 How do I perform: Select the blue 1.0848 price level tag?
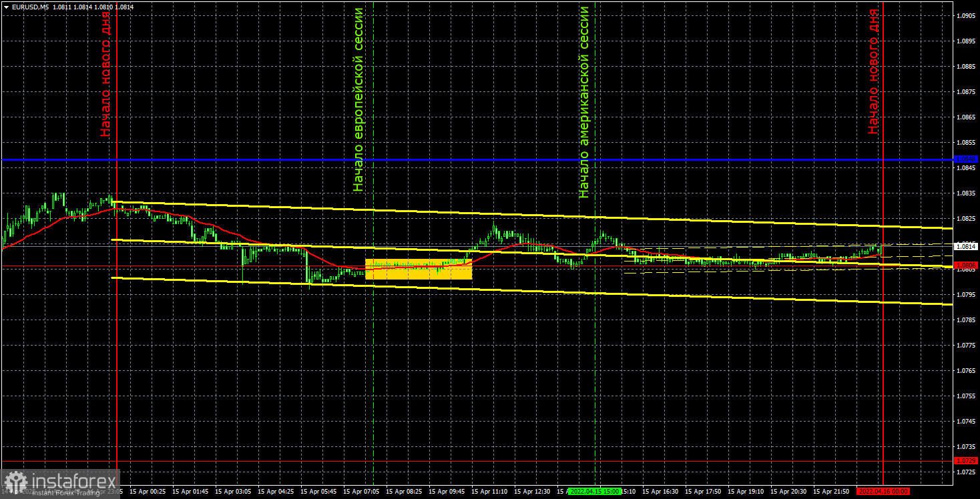click(966, 159)
